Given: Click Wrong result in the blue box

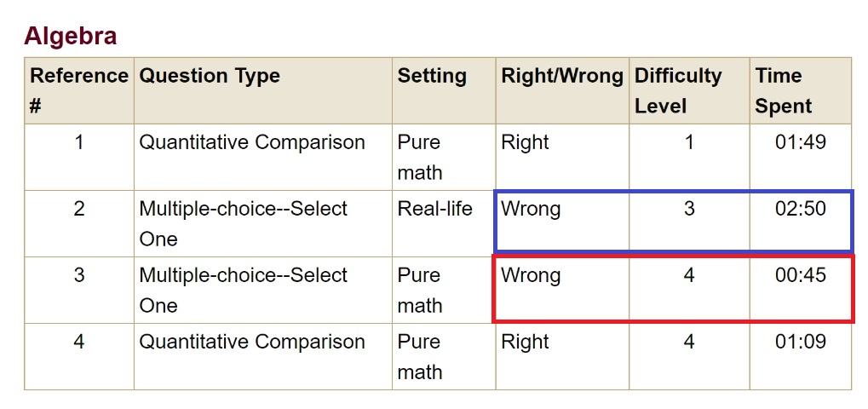Looking at the screenshot, I should point(531,209).
